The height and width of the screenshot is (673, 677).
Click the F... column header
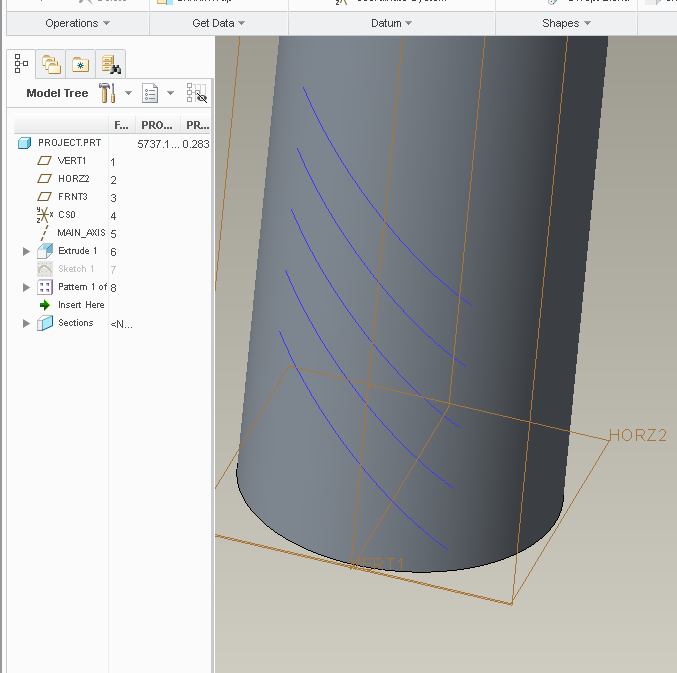(121, 125)
